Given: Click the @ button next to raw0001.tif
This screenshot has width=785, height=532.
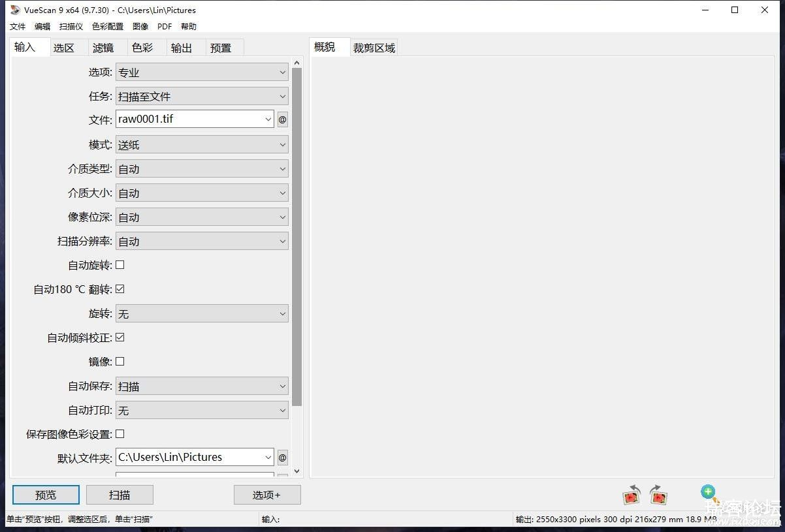Looking at the screenshot, I should coord(282,119).
